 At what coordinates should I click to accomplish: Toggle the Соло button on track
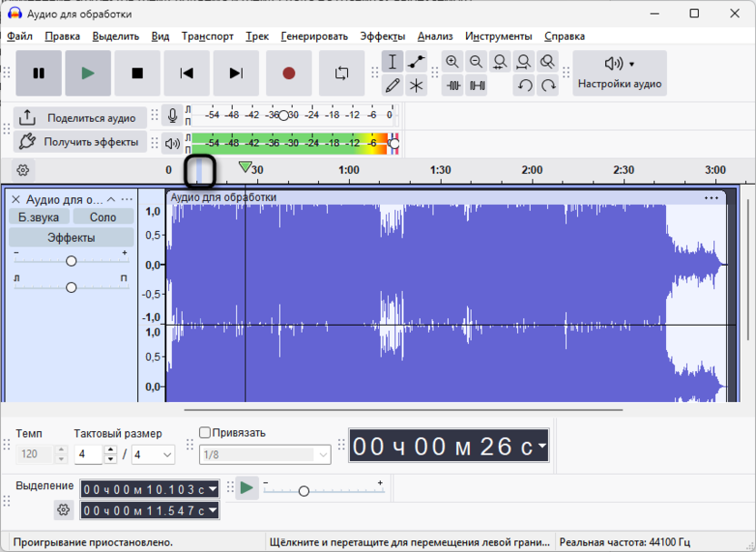point(103,217)
